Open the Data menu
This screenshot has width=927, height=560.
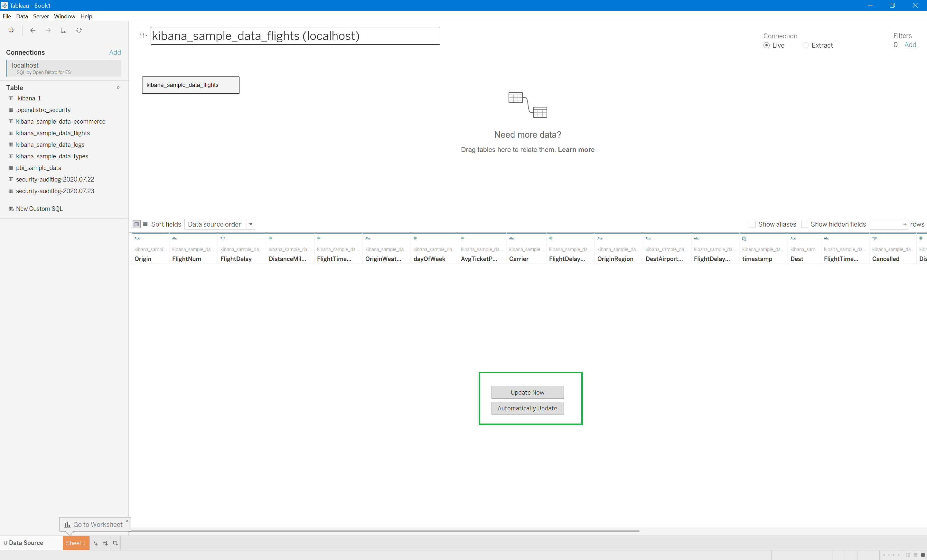22,16
